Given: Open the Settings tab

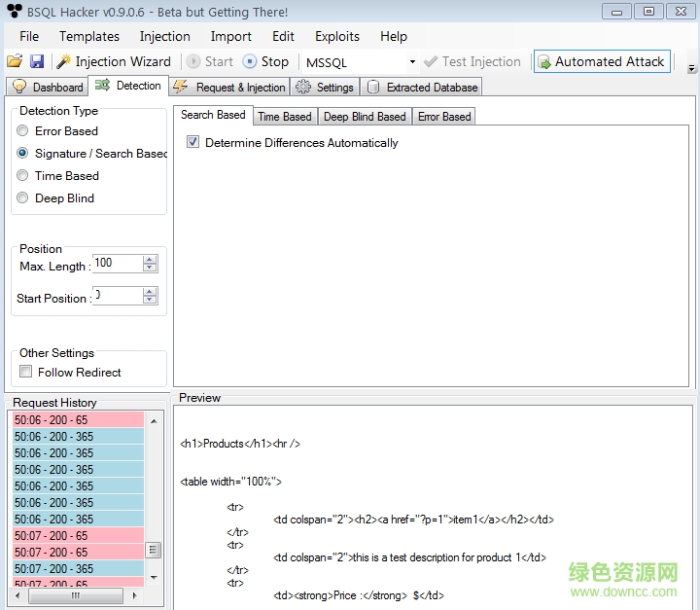Looking at the screenshot, I should pyautogui.click(x=325, y=87).
